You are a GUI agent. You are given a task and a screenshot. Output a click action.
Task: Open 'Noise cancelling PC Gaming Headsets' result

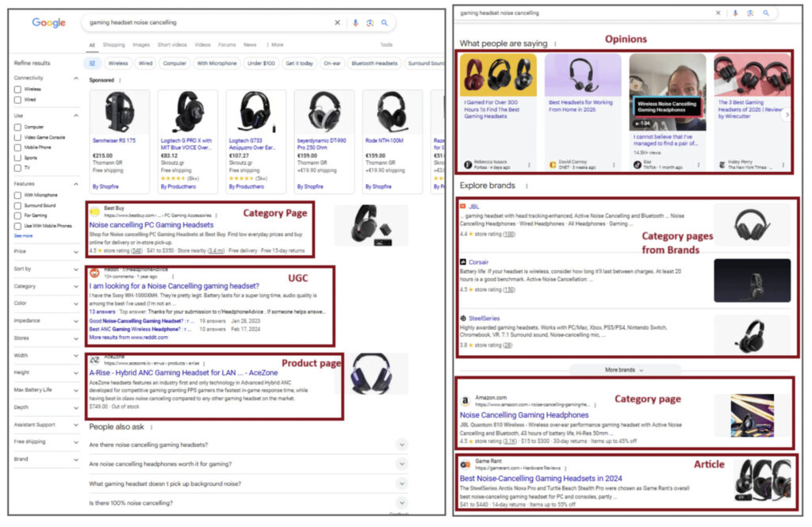click(x=151, y=225)
